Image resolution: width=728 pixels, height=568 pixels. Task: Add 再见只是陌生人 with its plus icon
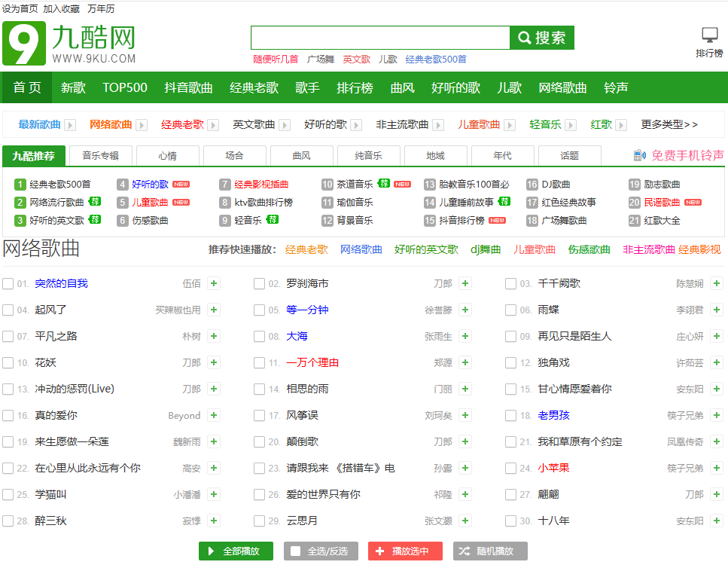click(x=717, y=336)
